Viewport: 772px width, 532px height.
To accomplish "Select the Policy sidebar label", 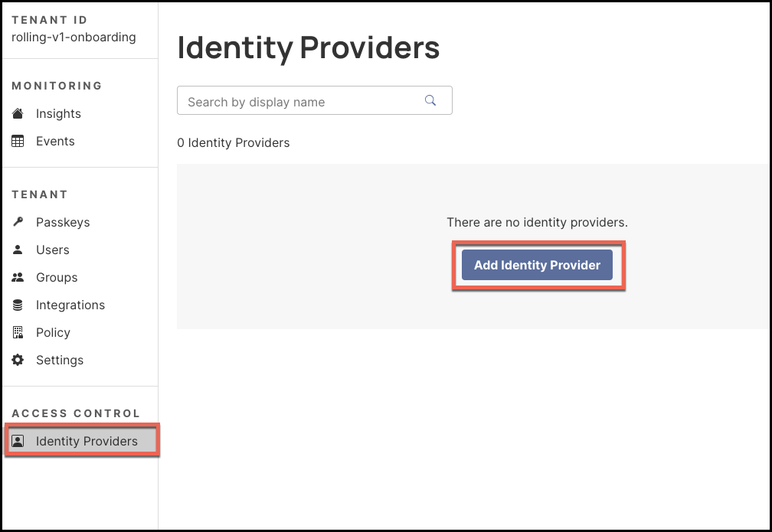I will tap(53, 332).
